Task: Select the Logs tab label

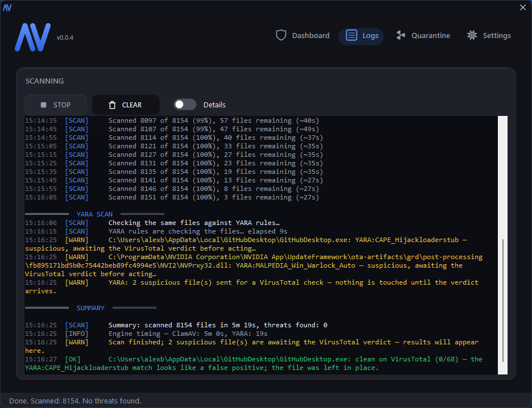Action: tap(370, 36)
